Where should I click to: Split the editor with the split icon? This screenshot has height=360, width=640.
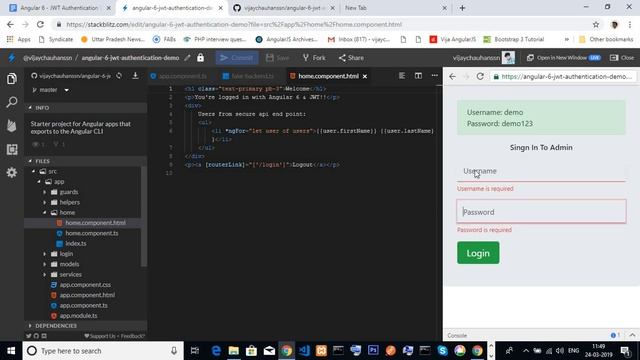coord(418,76)
